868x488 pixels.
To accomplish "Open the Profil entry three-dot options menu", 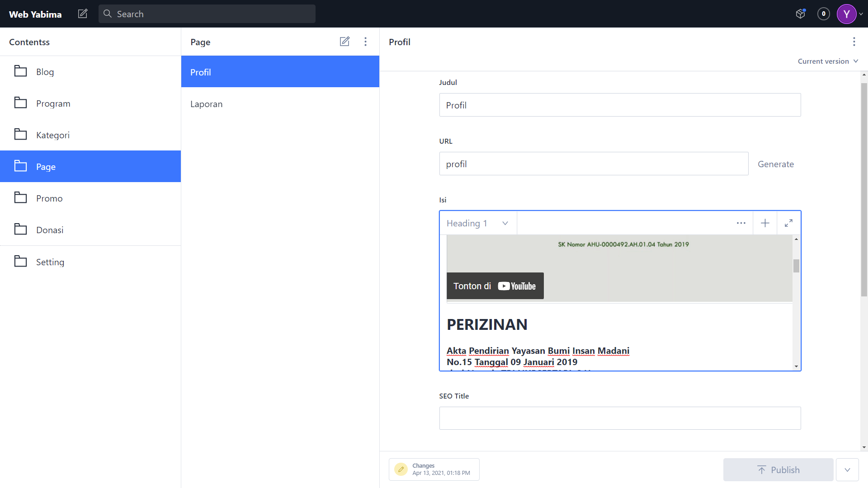I will pos(854,42).
